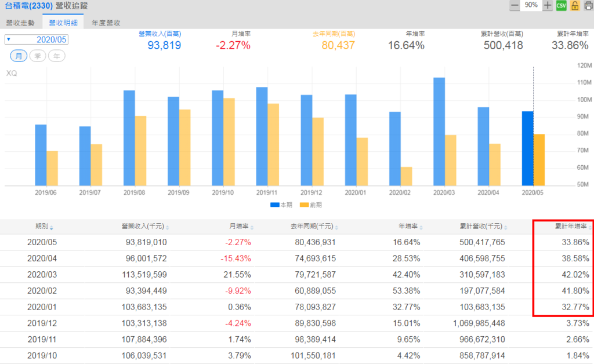Click the sort arrows beside 營業收入(千元) header
Screen dimensions: 594x364
tap(168, 227)
